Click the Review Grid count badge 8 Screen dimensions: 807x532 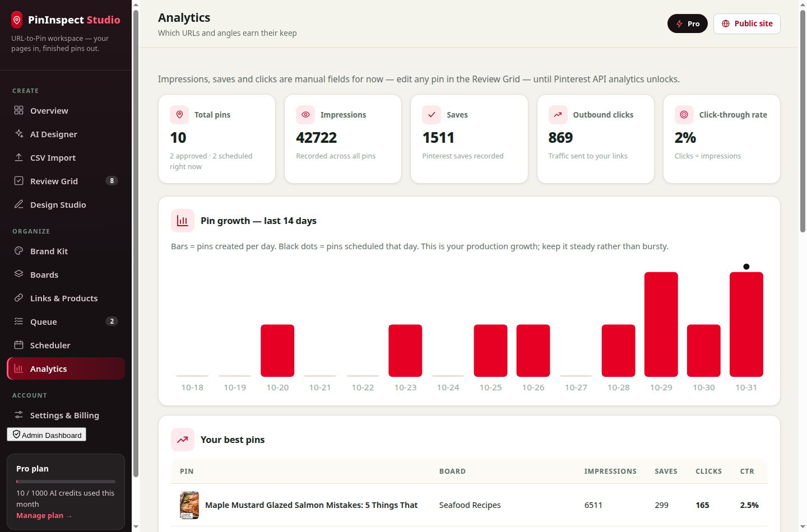pyautogui.click(x=112, y=181)
